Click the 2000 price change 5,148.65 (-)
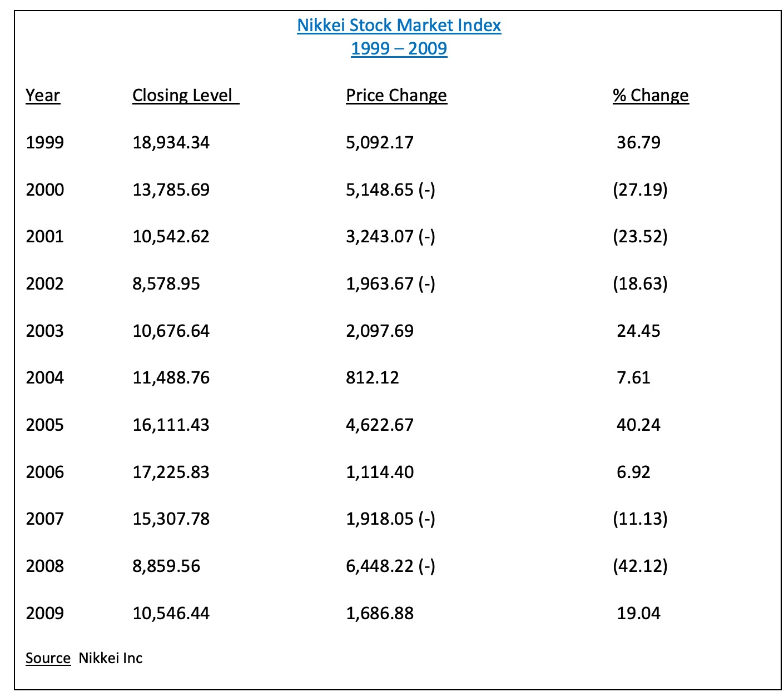Screen dimensions: 784x697 pyautogui.click(x=391, y=190)
